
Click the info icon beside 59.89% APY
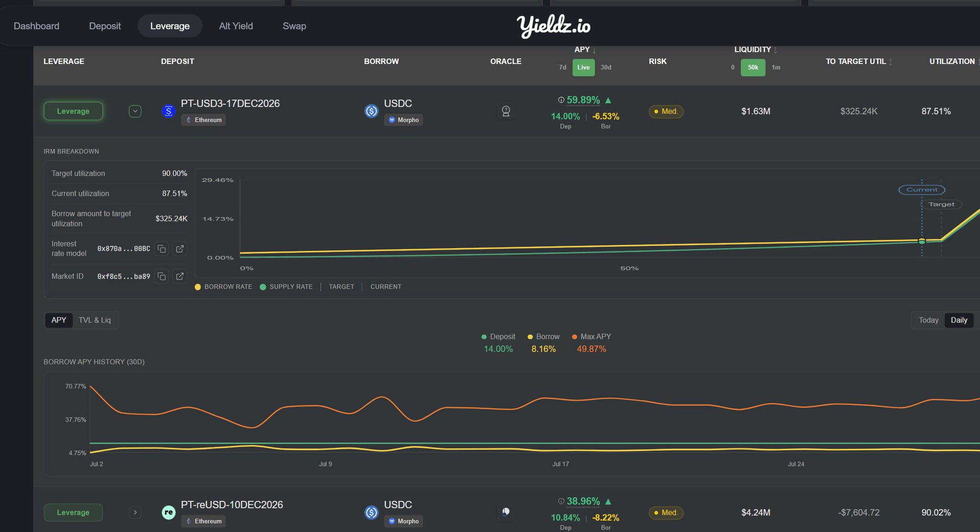point(561,100)
